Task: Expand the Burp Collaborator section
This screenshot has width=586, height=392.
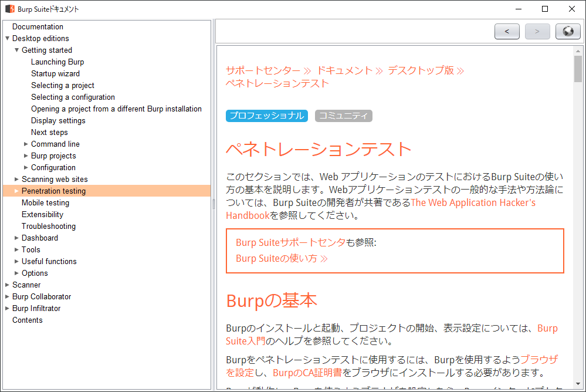Action: pyautogui.click(x=7, y=296)
